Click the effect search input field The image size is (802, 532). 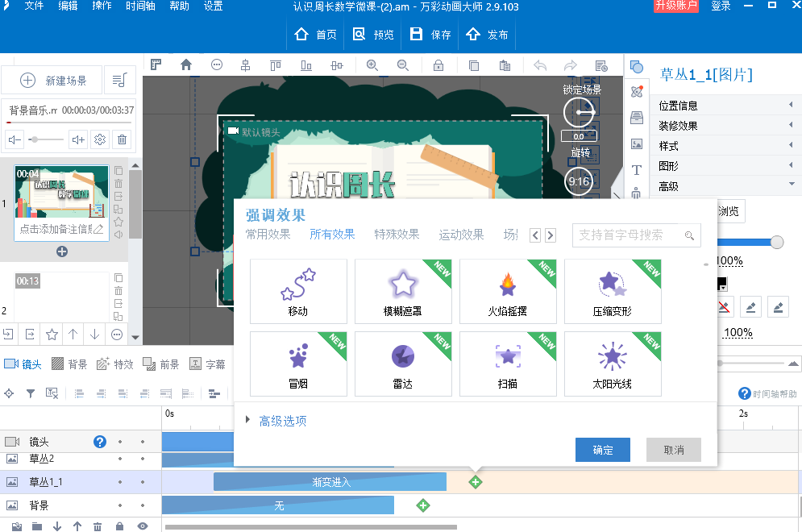(x=629, y=235)
